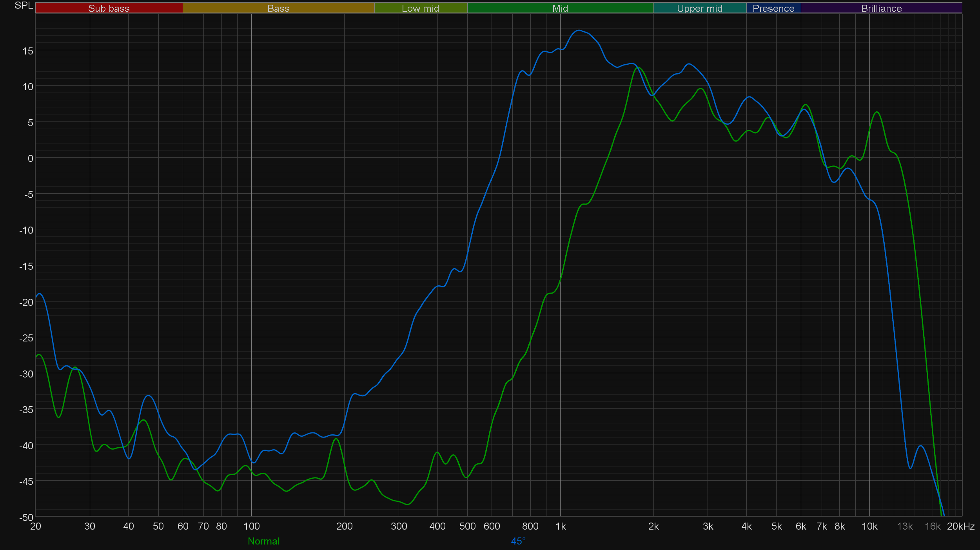Image resolution: width=980 pixels, height=550 pixels.
Task: Click the 1k frequency axis tick label
Action: (x=561, y=526)
